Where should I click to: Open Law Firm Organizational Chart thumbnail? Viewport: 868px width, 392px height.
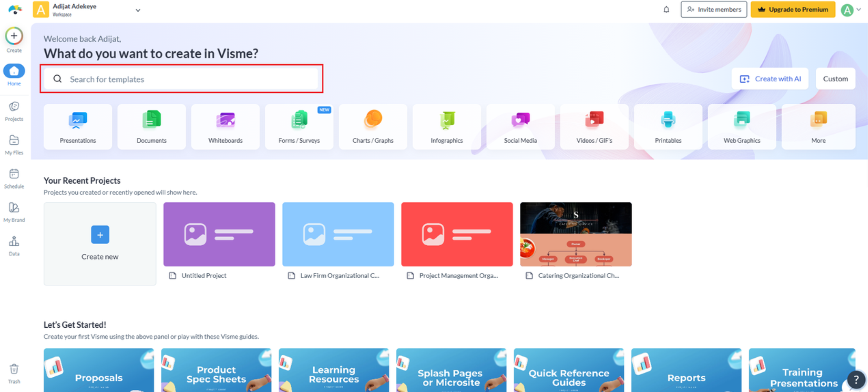click(x=338, y=234)
